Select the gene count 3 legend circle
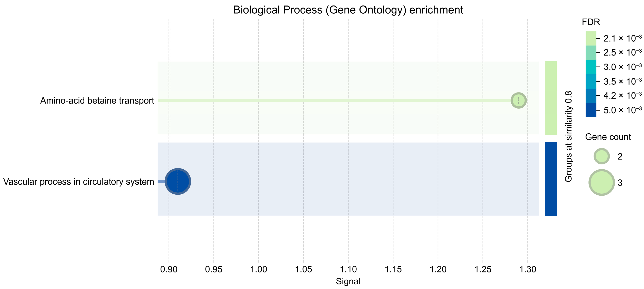The width and height of the screenshot is (644, 289). [x=602, y=182]
